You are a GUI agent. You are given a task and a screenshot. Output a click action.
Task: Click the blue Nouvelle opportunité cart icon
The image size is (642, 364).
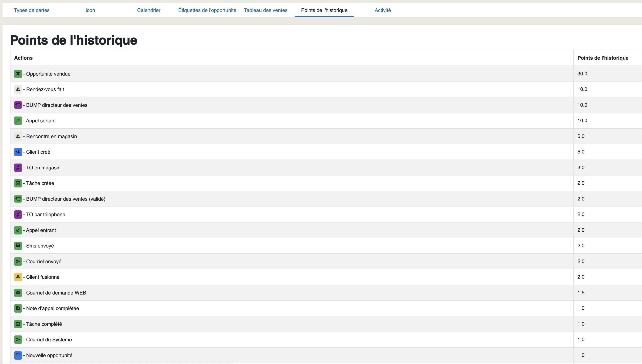click(18, 355)
